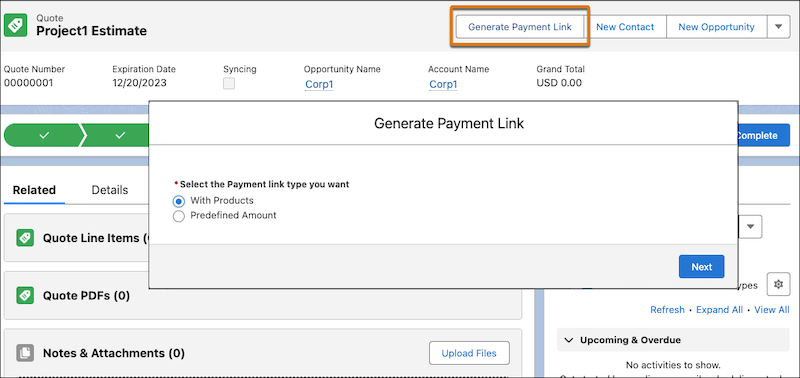Image resolution: width=800 pixels, height=378 pixels.
Task: Open the Corp1 account name link
Action: point(443,84)
